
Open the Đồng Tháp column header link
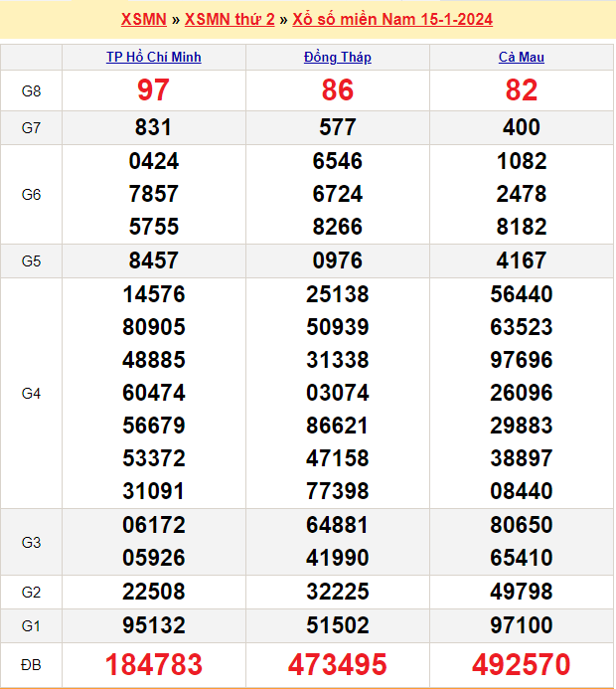point(338,58)
